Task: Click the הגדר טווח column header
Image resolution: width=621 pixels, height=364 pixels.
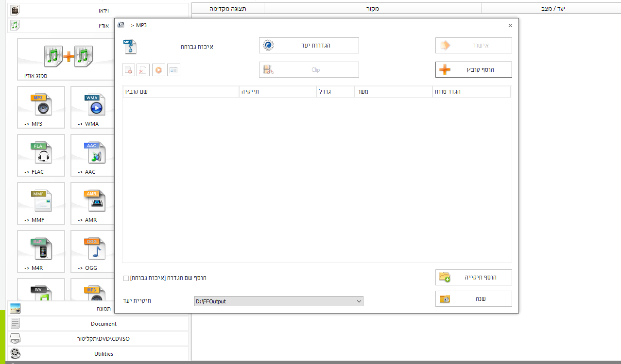Action: pos(471,92)
